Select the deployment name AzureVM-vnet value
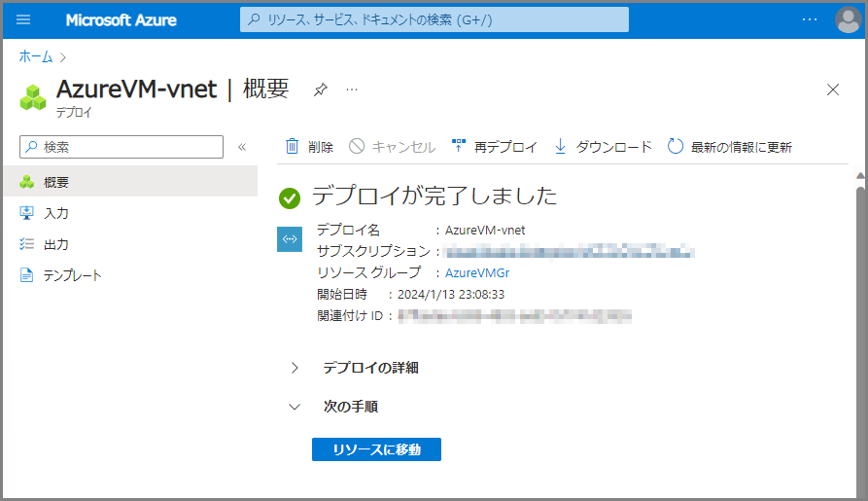This screenshot has width=868, height=501. click(x=485, y=230)
